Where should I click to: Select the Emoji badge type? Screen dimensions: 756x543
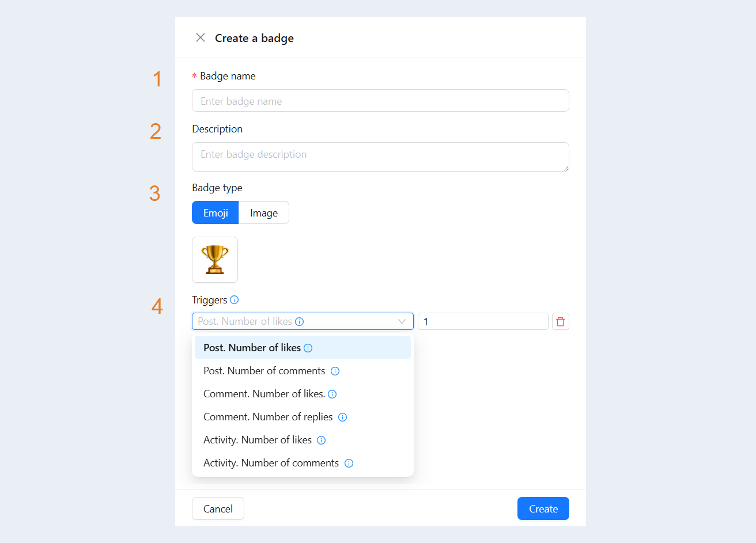(x=216, y=212)
